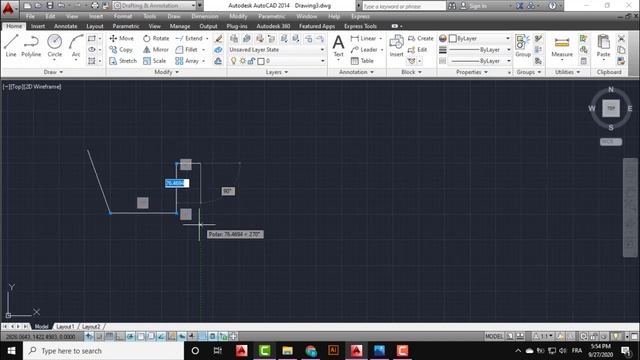
Task: Click the MODEL button in status bar
Action: click(494, 336)
